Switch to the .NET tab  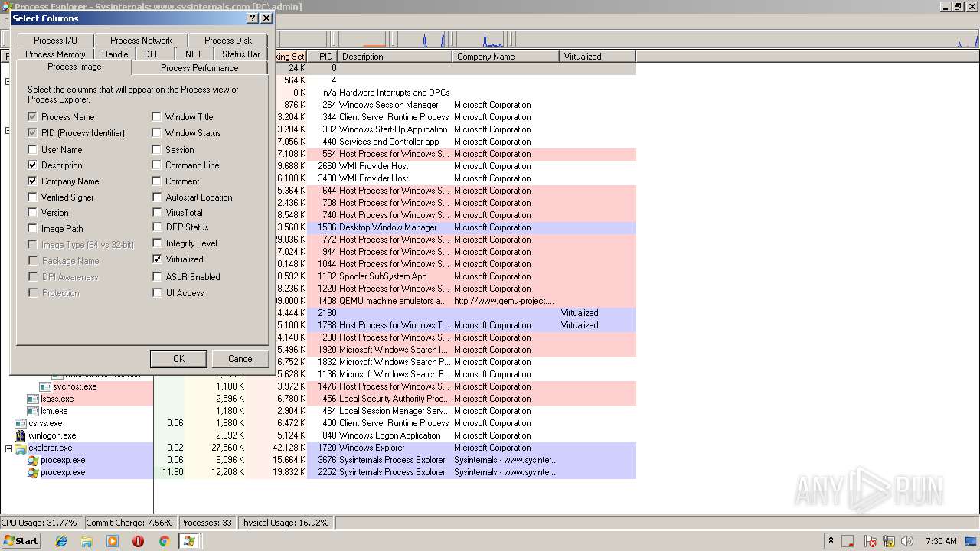tap(193, 54)
